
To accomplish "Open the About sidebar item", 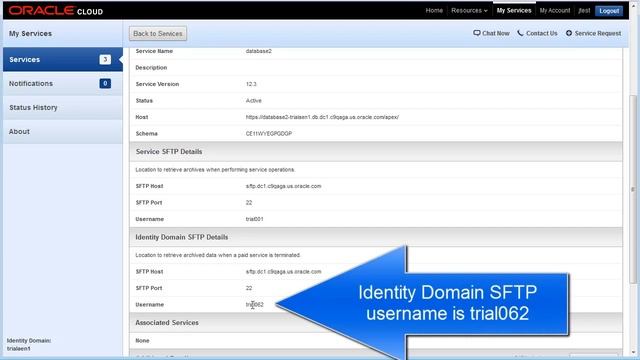I will [62, 132].
